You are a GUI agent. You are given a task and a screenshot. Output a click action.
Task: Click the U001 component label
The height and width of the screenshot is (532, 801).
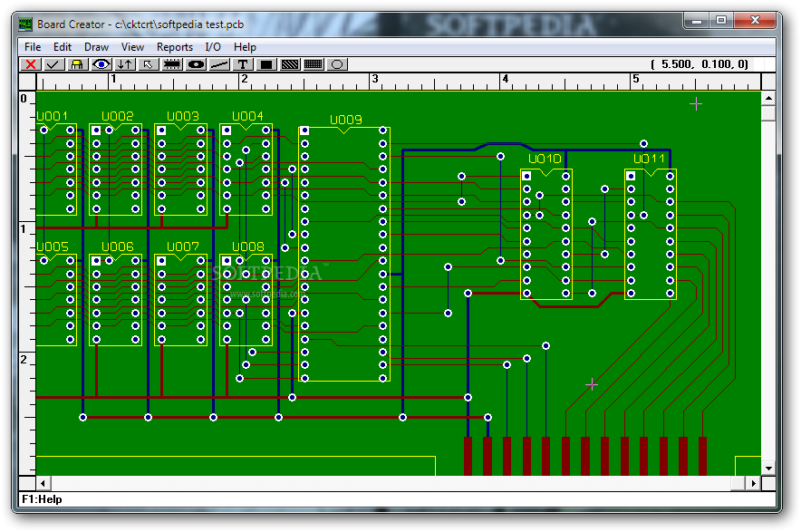coord(53,116)
